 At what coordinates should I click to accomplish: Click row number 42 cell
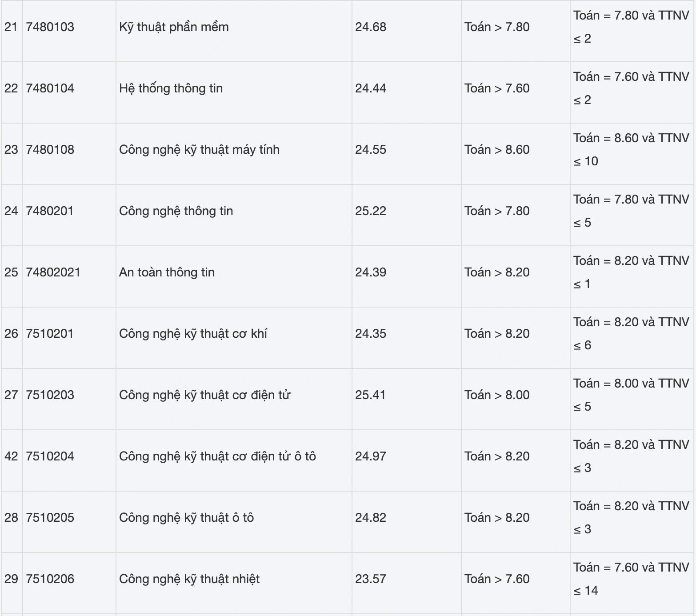(11, 456)
